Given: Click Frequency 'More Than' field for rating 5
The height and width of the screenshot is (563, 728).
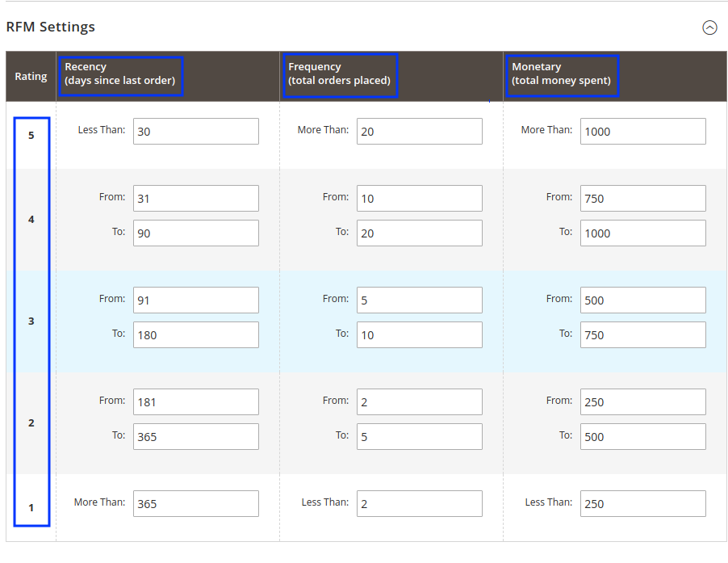Looking at the screenshot, I should point(420,132).
